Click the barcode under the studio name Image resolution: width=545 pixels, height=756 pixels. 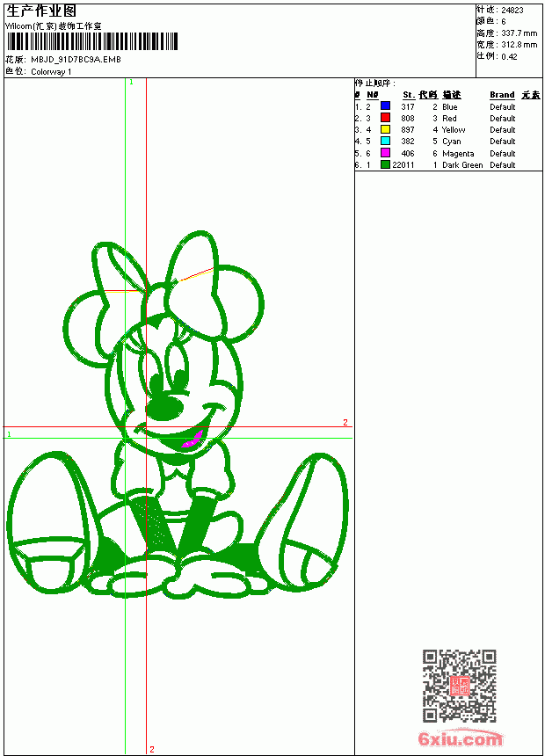(91, 41)
